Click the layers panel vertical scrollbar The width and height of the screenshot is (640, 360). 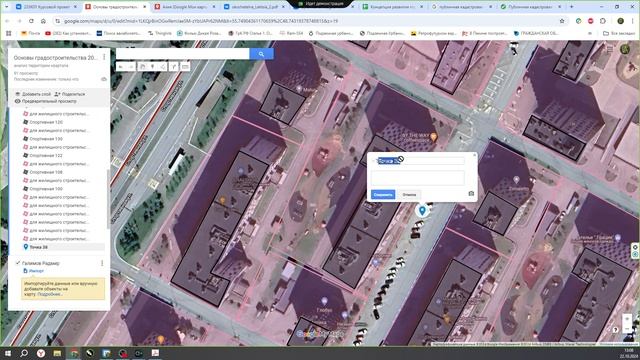pyautogui.click(x=108, y=199)
